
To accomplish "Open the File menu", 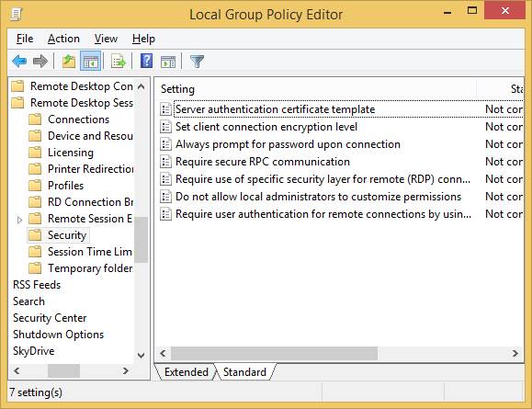I will [x=25, y=39].
